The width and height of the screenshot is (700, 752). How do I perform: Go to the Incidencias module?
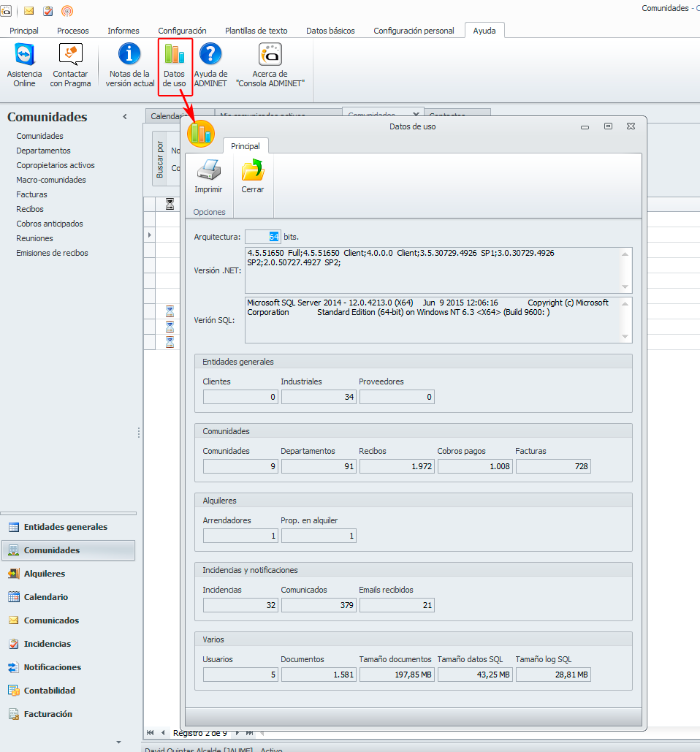[x=47, y=644]
